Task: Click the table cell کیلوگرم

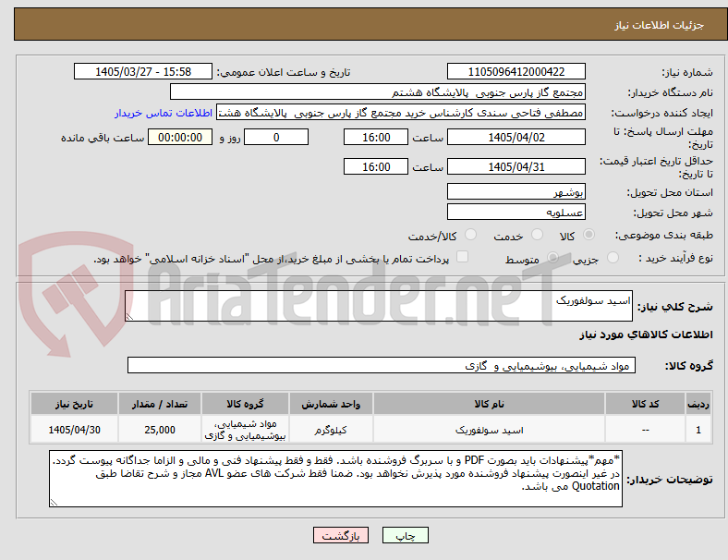Action: pyautogui.click(x=331, y=430)
